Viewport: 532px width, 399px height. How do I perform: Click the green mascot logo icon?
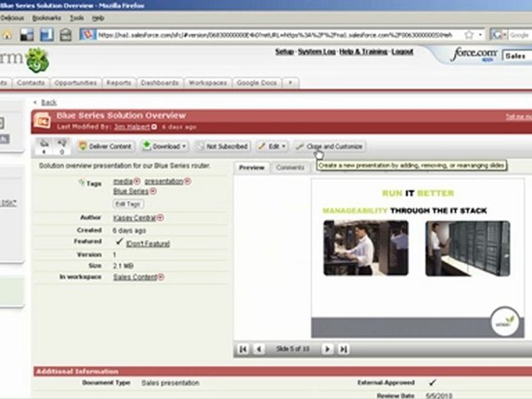[37, 60]
